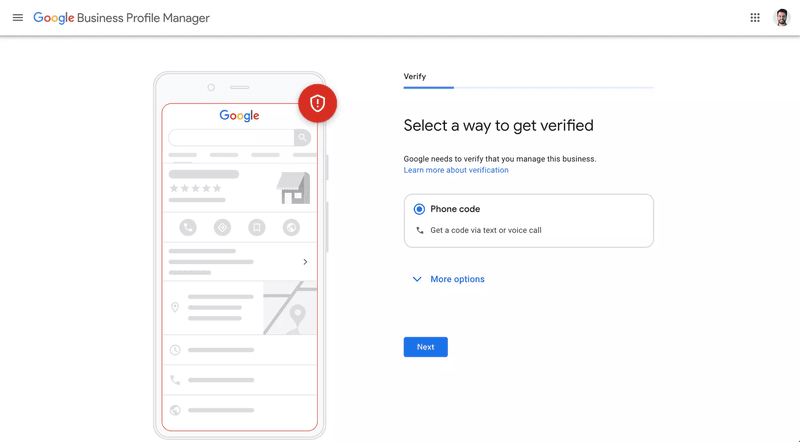Click the 'Get a code via text or voice call' text

pos(486,230)
